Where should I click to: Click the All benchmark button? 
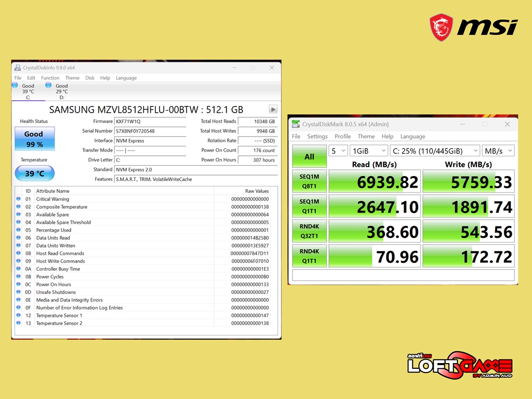pyautogui.click(x=310, y=156)
